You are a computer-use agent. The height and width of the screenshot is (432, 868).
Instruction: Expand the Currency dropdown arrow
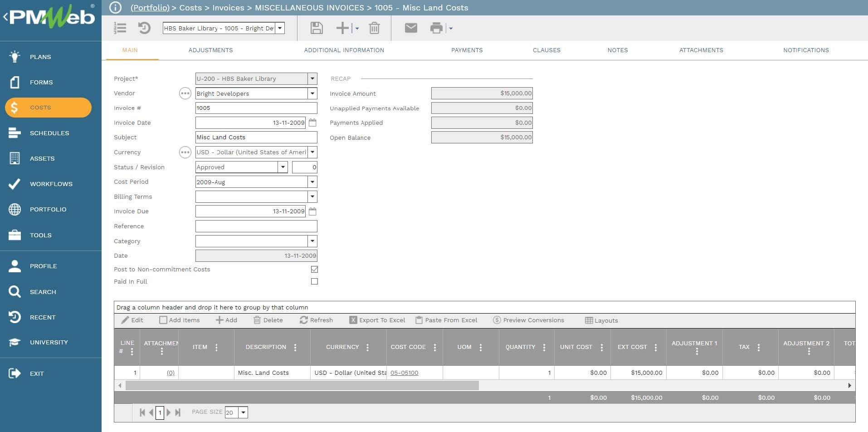pos(312,152)
